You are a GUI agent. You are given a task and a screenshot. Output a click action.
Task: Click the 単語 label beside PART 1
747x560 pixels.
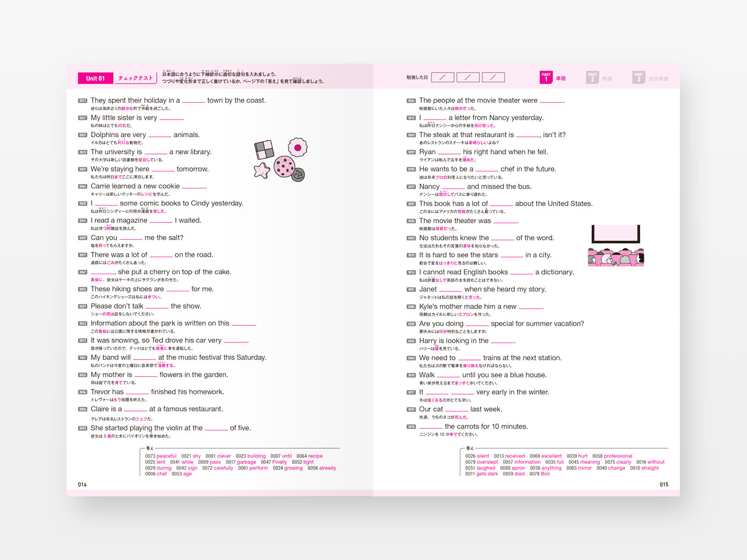click(x=561, y=78)
